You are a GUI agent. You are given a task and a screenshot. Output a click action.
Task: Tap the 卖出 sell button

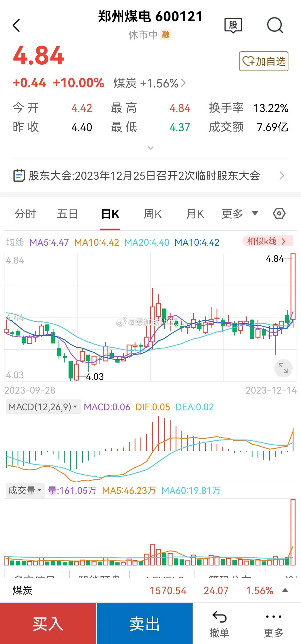click(144, 623)
